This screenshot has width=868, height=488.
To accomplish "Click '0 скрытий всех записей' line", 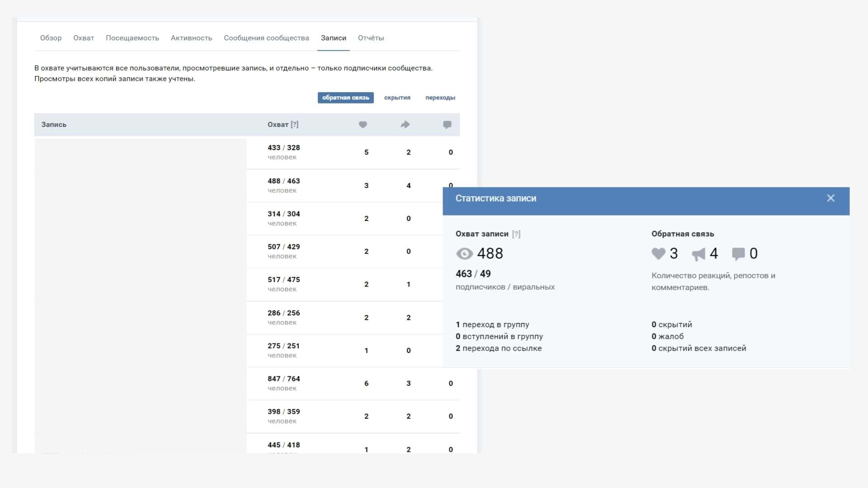I will (699, 348).
